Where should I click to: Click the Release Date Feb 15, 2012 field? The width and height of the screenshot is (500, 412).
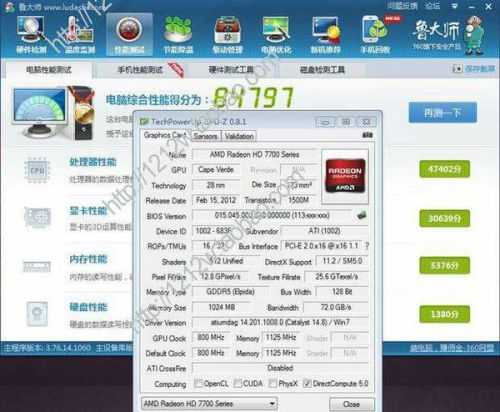[x=216, y=200]
